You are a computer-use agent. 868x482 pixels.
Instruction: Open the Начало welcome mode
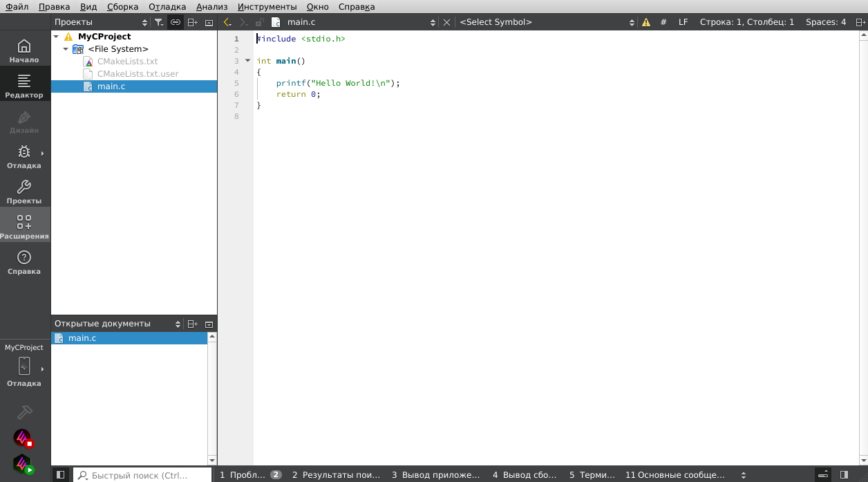[24, 51]
